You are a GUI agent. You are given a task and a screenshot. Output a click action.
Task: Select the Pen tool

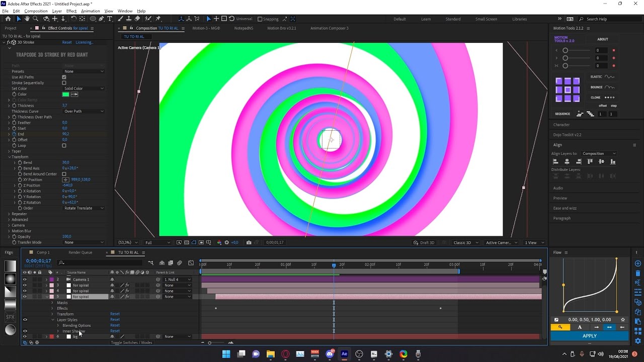(x=102, y=19)
